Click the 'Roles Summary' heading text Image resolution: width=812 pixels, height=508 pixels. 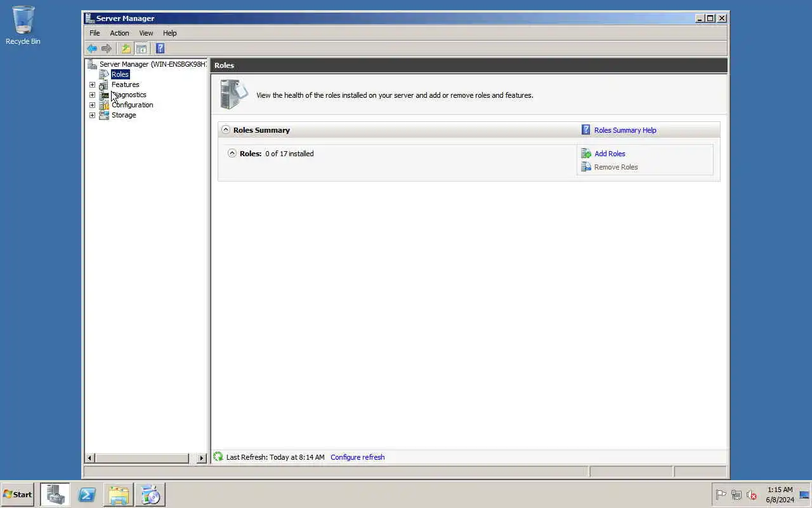[261, 130]
